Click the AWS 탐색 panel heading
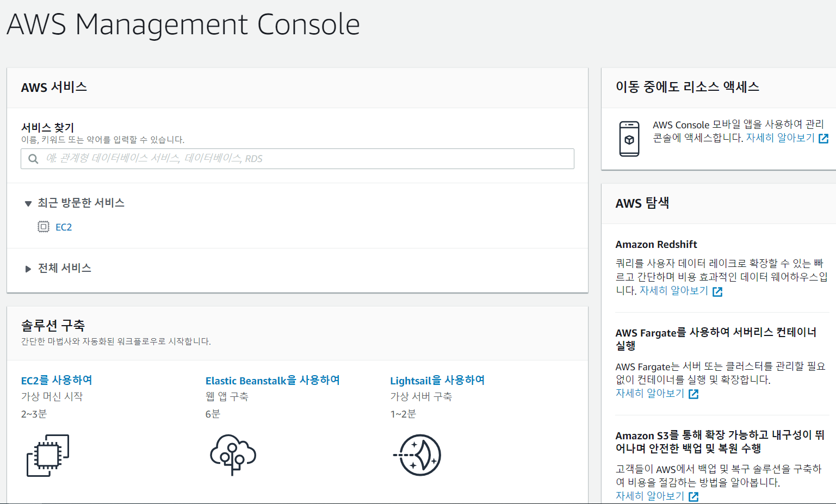The width and height of the screenshot is (836, 504). click(642, 203)
